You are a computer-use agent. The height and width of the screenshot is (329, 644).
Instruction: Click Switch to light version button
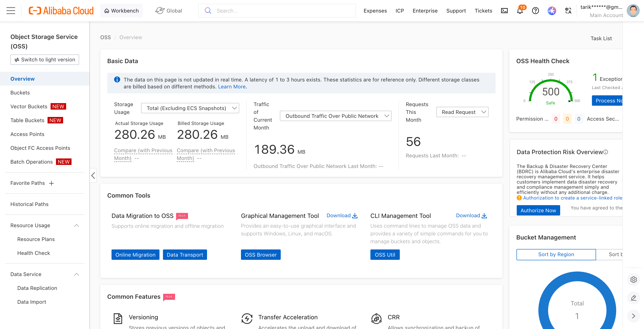(45, 59)
